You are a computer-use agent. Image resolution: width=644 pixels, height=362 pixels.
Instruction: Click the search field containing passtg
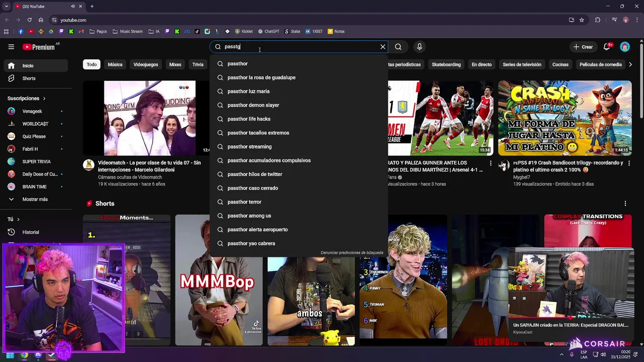298,47
